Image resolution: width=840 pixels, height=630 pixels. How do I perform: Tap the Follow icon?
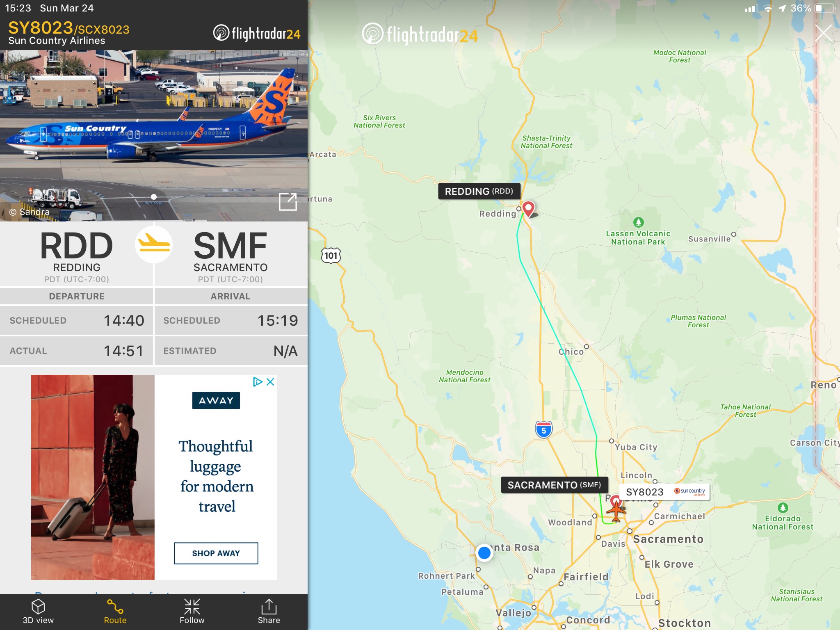coord(192,607)
